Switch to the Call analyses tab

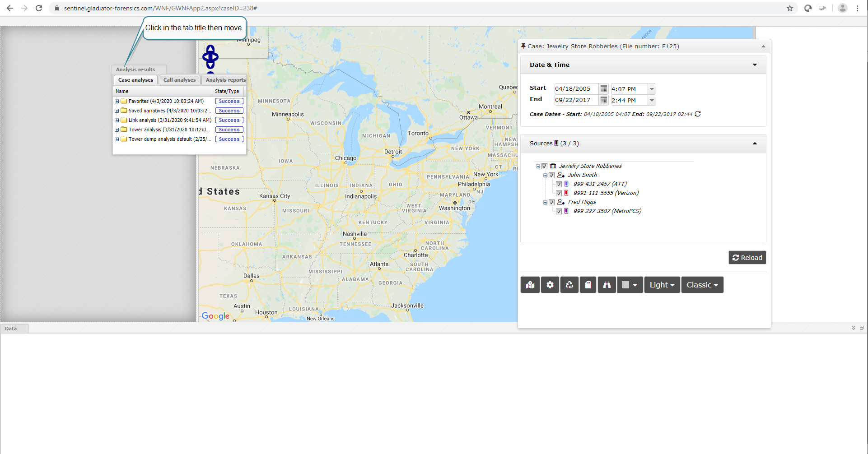pyautogui.click(x=179, y=80)
